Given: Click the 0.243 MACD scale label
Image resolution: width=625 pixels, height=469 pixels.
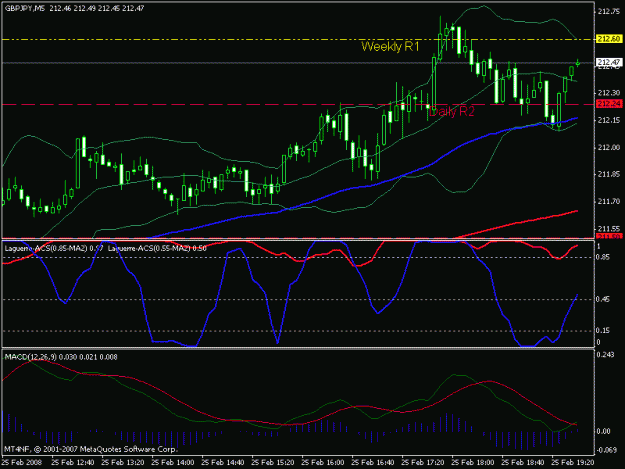Looking at the screenshot, I should pyautogui.click(x=604, y=355).
